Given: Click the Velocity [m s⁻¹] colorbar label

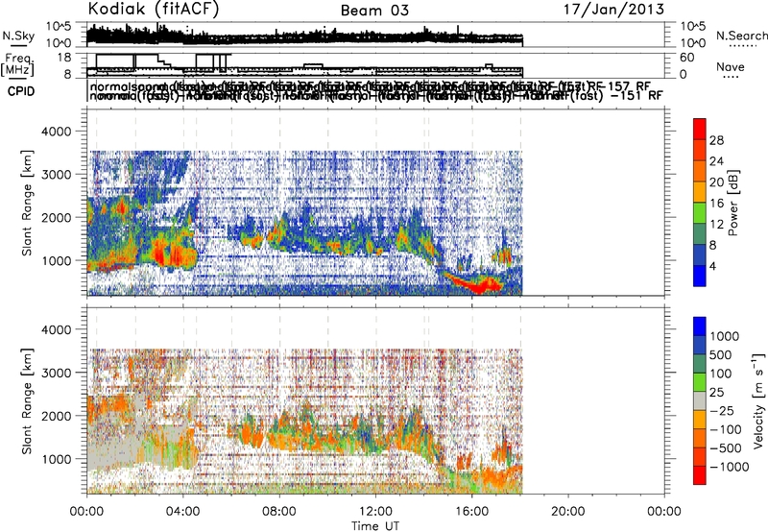Looking at the screenshot, I should (x=758, y=400).
